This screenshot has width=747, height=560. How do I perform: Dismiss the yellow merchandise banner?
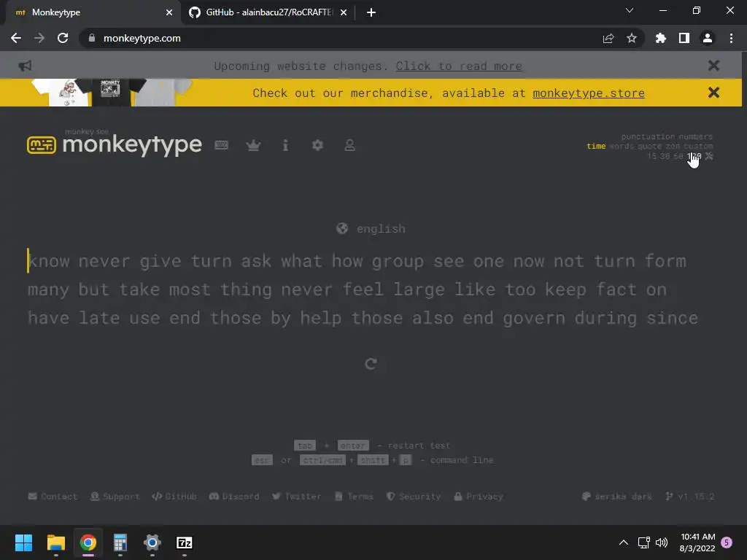713,93
